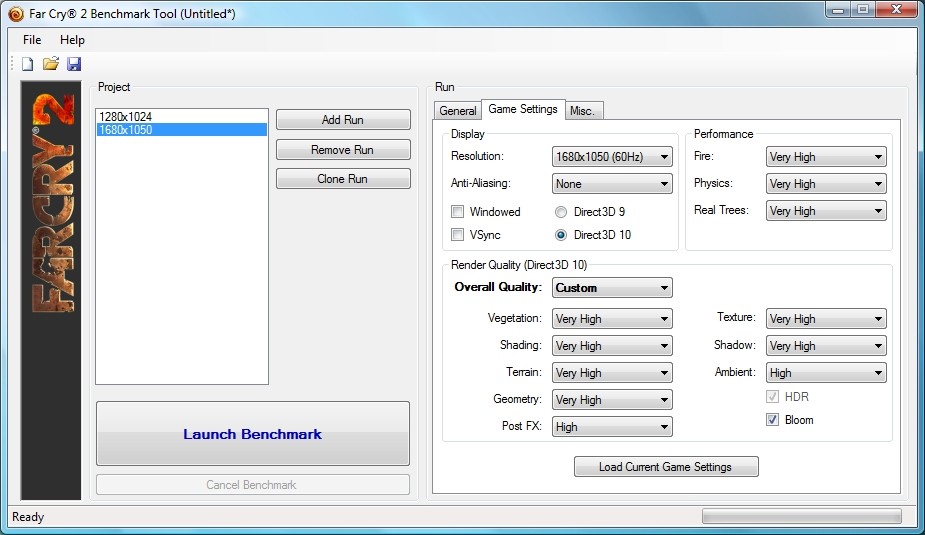Click the Cancel Benchmark button
The height and width of the screenshot is (535, 925).
tap(252, 485)
